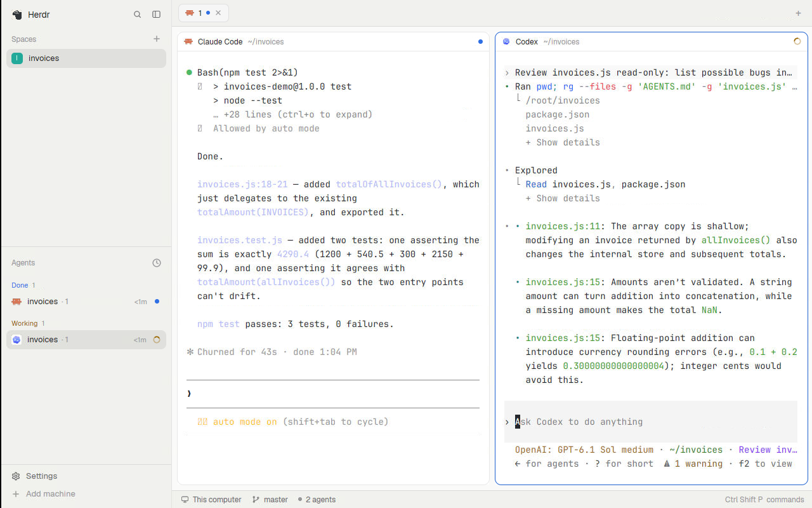This screenshot has height=508, width=812.
Task: Click 'Ask Codex to do anything' input
Action: (x=651, y=422)
